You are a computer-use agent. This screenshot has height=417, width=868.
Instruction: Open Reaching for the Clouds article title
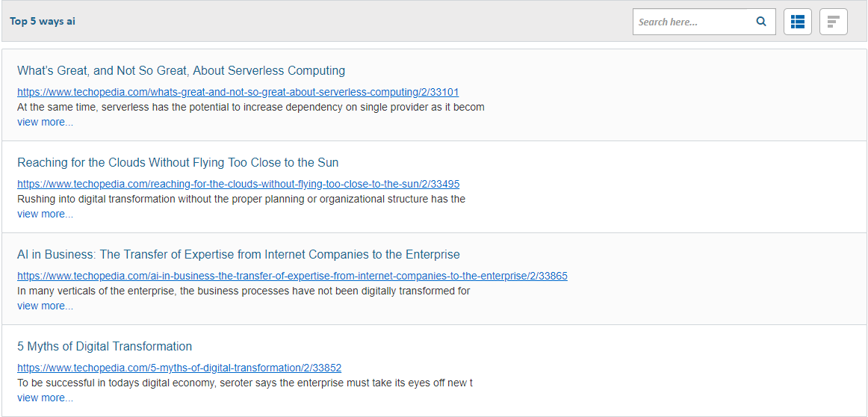tap(178, 163)
